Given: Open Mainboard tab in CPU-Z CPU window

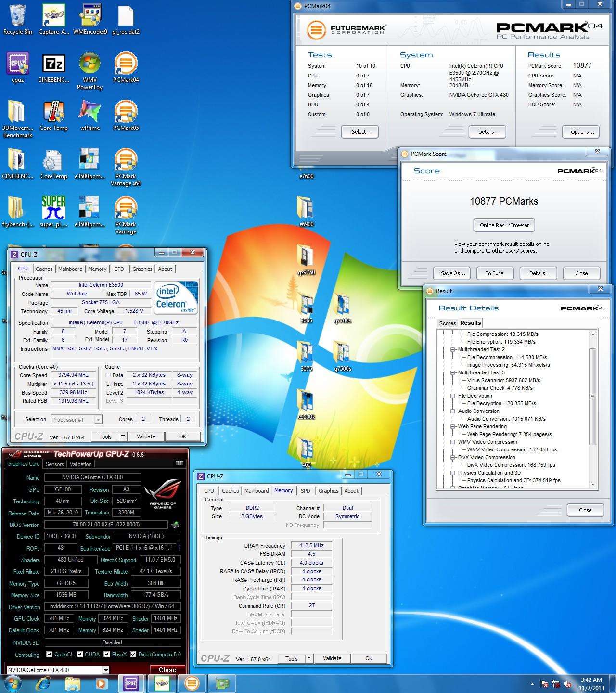Looking at the screenshot, I should pos(70,269).
